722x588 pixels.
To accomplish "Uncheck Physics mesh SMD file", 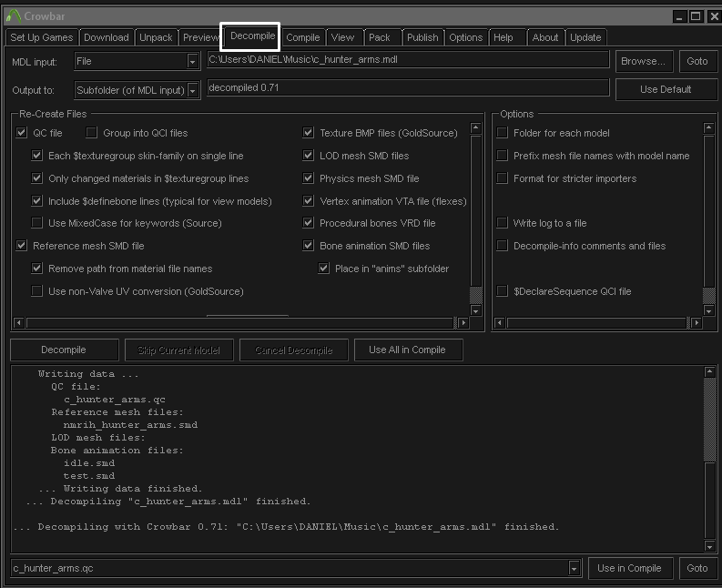I will point(308,177).
